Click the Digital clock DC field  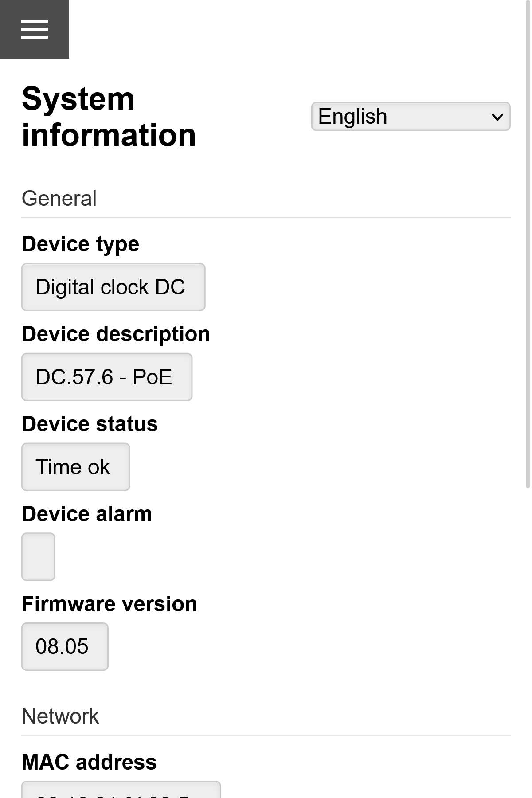tap(113, 287)
